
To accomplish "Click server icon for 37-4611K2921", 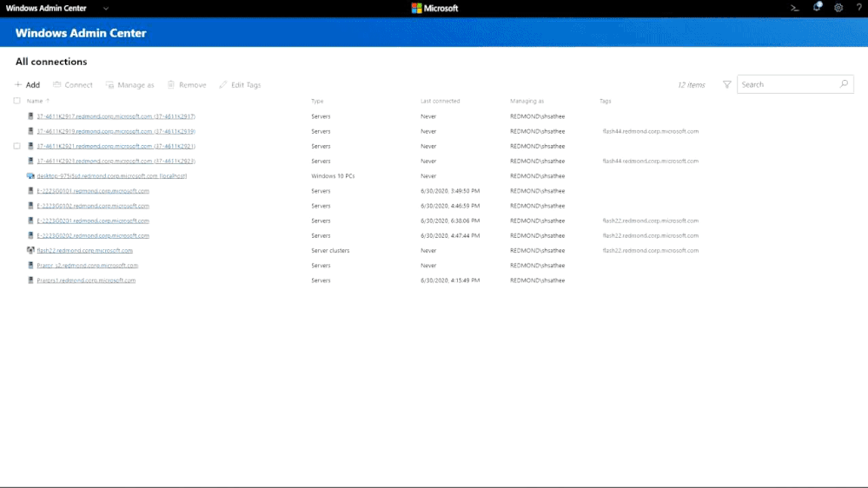I will (x=30, y=146).
